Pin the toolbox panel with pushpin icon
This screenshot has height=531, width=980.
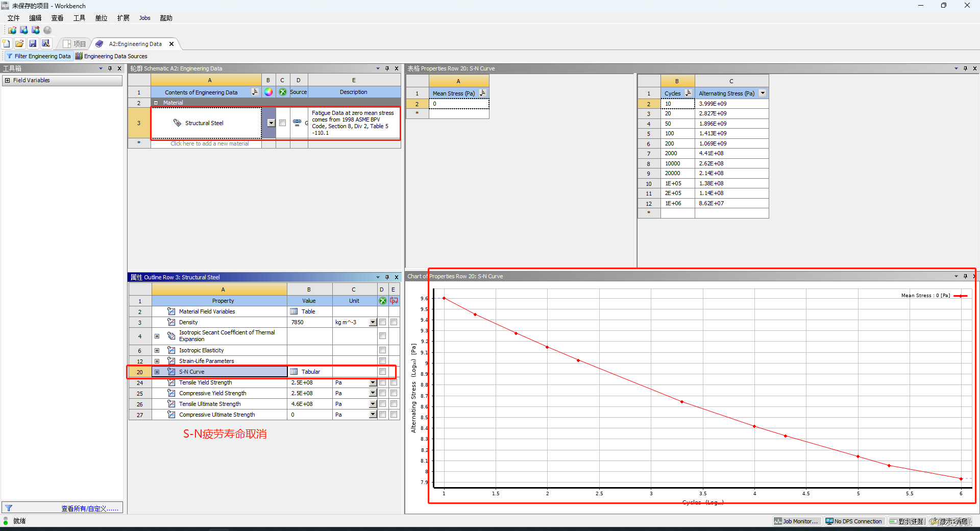pyautogui.click(x=110, y=68)
